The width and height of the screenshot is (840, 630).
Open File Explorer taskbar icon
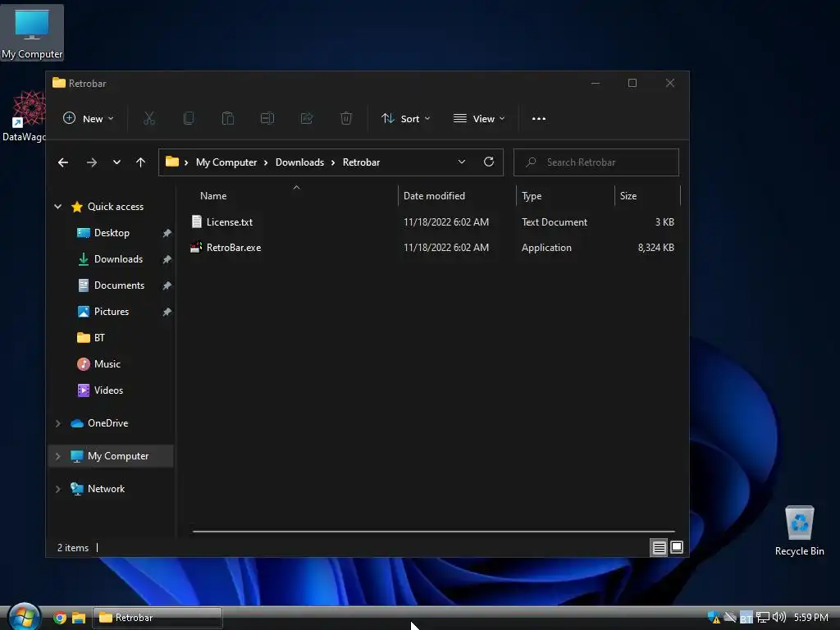click(79, 618)
